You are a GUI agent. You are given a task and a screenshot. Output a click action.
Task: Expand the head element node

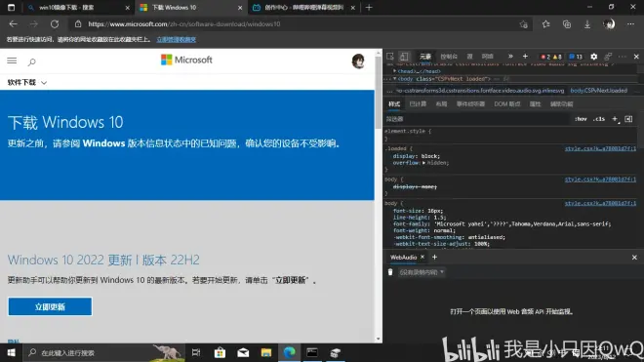click(x=395, y=71)
